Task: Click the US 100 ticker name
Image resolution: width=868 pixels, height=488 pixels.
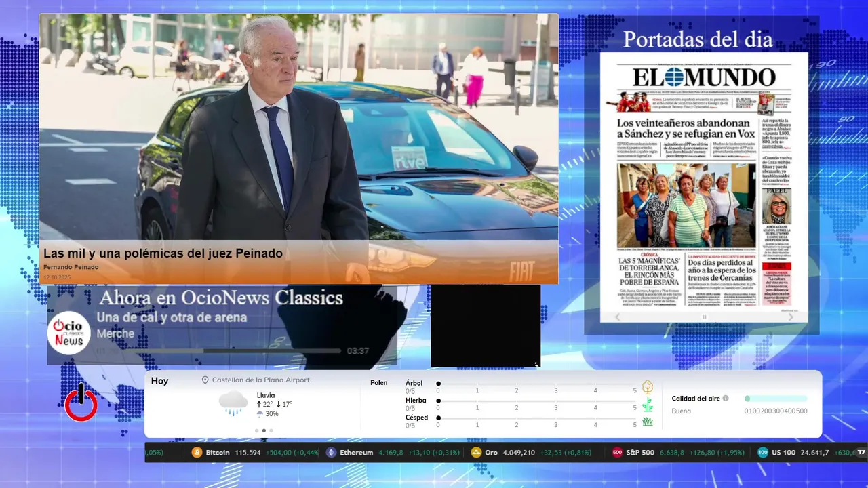Action: 784,453
